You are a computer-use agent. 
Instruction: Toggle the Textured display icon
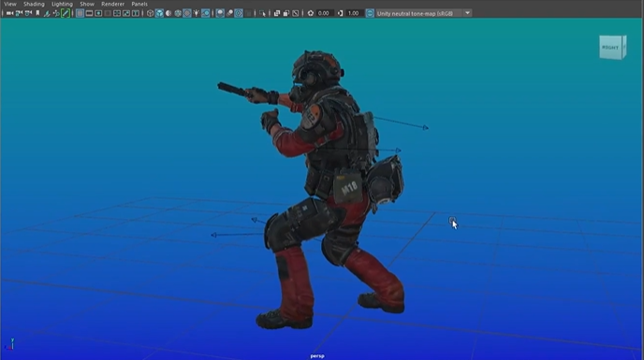point(187,13)
